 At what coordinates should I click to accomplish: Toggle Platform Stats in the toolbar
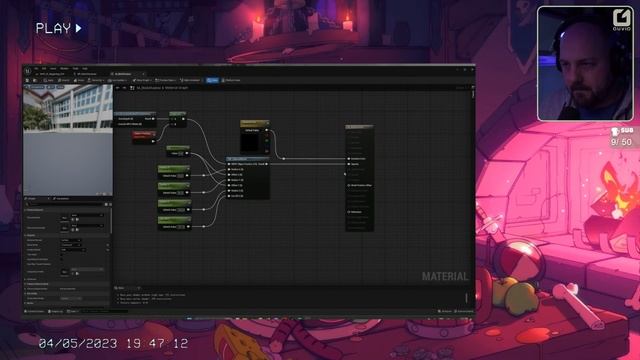tap(231, 80)
